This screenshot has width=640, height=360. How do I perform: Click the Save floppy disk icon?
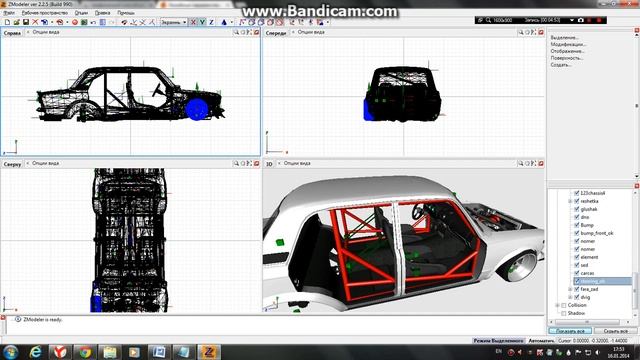pyautogui.click(x=26, y=22)
